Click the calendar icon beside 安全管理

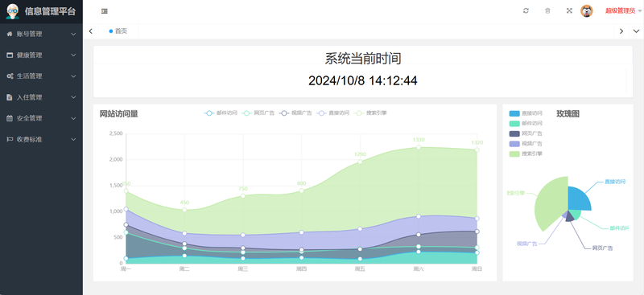click(10, 118)
